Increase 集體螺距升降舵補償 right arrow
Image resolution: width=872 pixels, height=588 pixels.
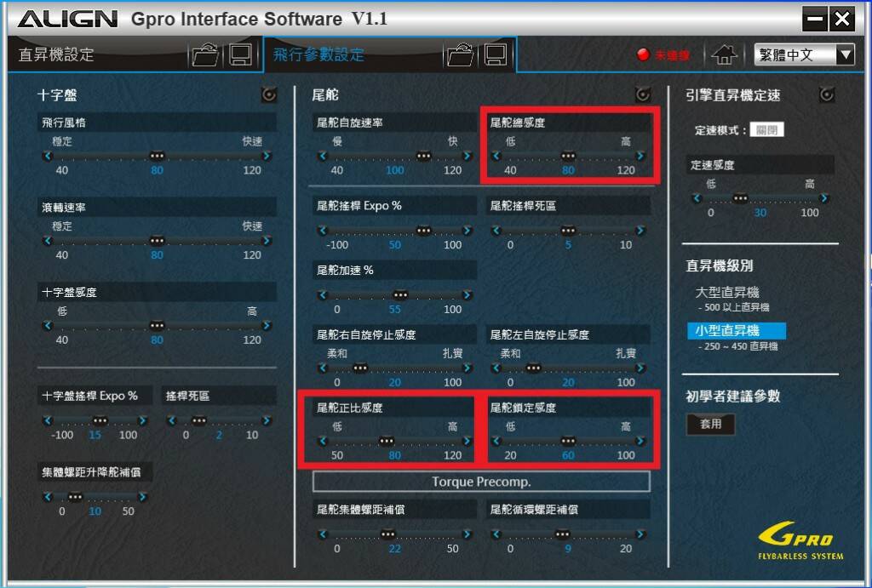[142, 497]
